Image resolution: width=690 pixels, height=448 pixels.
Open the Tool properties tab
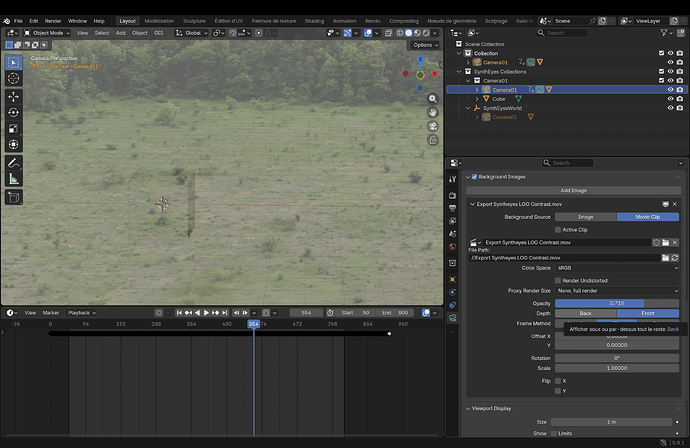coord(452,179)
